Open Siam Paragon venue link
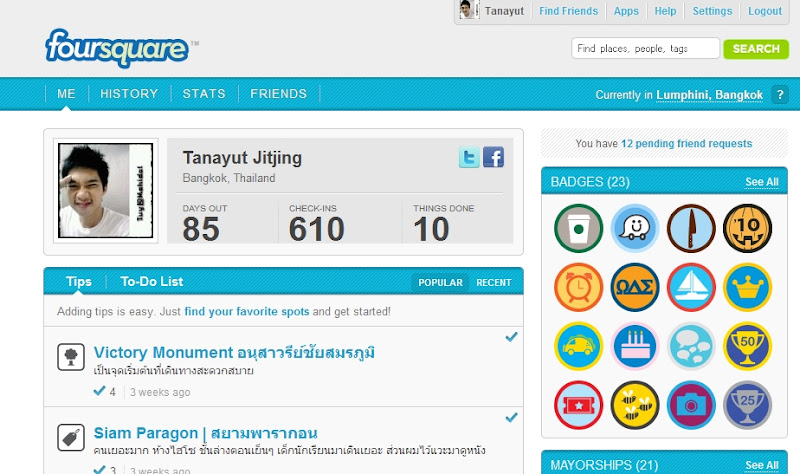 pos(206,433)
